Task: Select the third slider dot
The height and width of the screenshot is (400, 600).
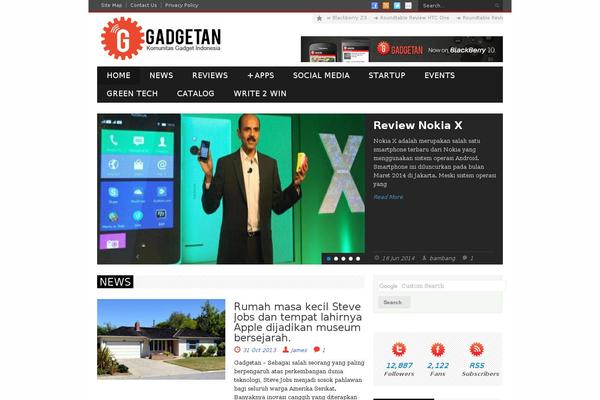Action: [343, 259]
